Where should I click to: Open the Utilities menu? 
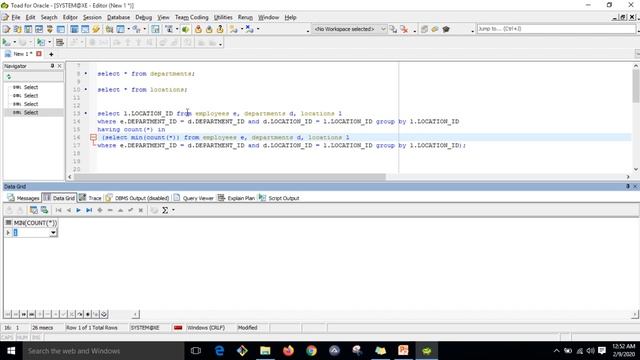click(x=223, y=17)
